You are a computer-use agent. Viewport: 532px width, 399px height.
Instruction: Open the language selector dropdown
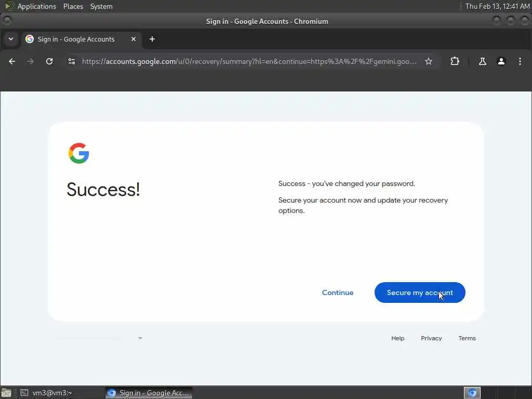tap(99, 338)
